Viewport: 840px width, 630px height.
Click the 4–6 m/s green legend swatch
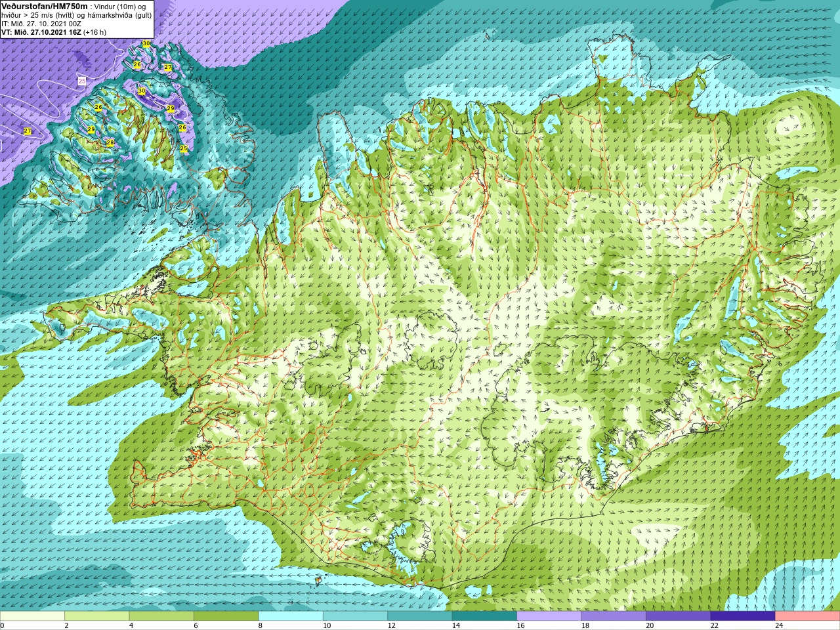click(x=161, y=616)
